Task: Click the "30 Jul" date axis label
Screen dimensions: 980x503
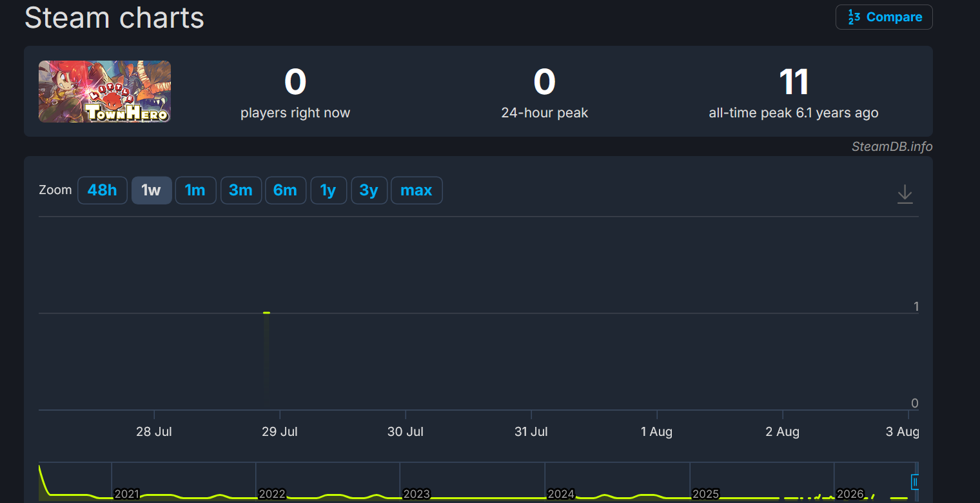Action: click(x=406, y=431)
